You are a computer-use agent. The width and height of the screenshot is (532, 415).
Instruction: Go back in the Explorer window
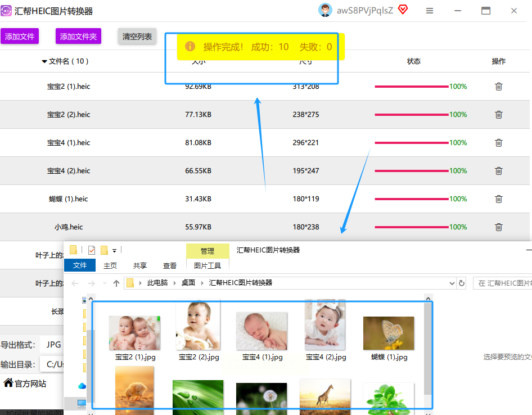pos(75,283)
